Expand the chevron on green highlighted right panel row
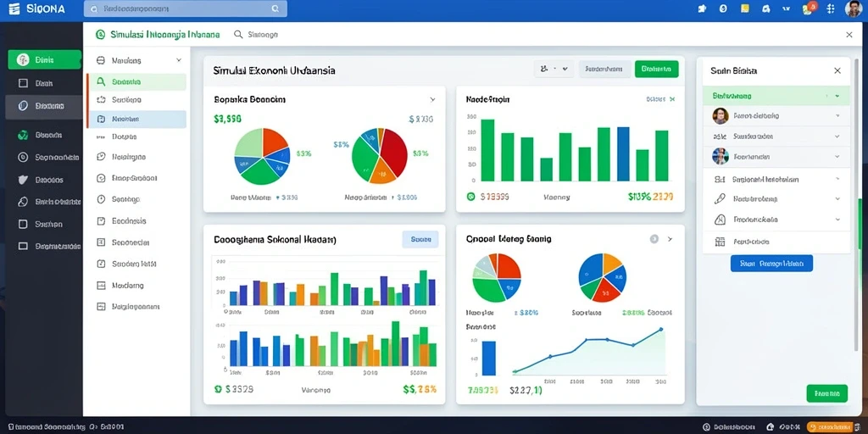Viewport: 868px width, 434px height. (x=837, y=96)
